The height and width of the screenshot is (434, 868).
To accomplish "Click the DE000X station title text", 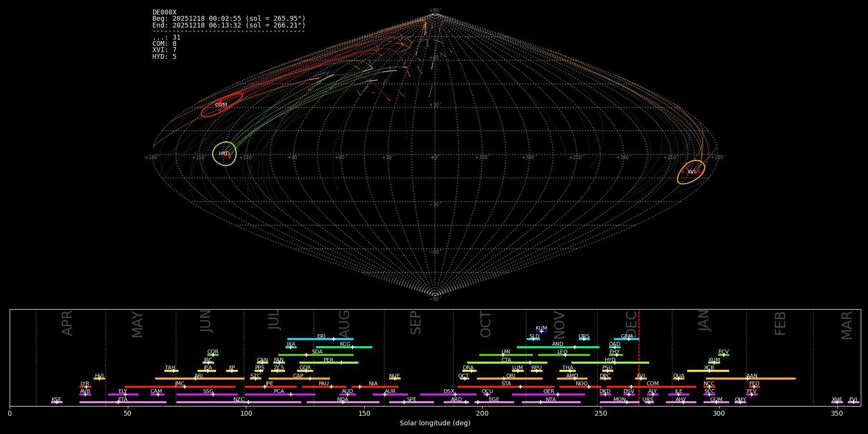I will (164, 13).
